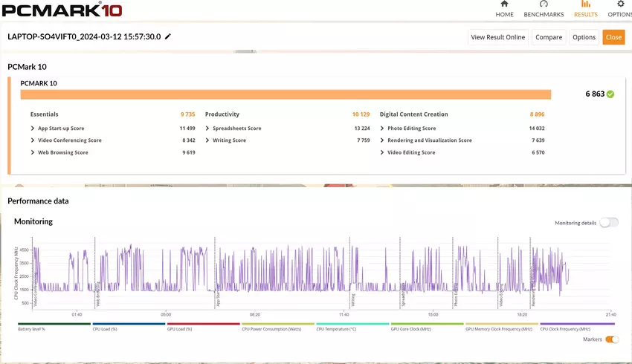Click the PCMark 10 logo
This screenshot has width=632, height=364.
point(62,10)
